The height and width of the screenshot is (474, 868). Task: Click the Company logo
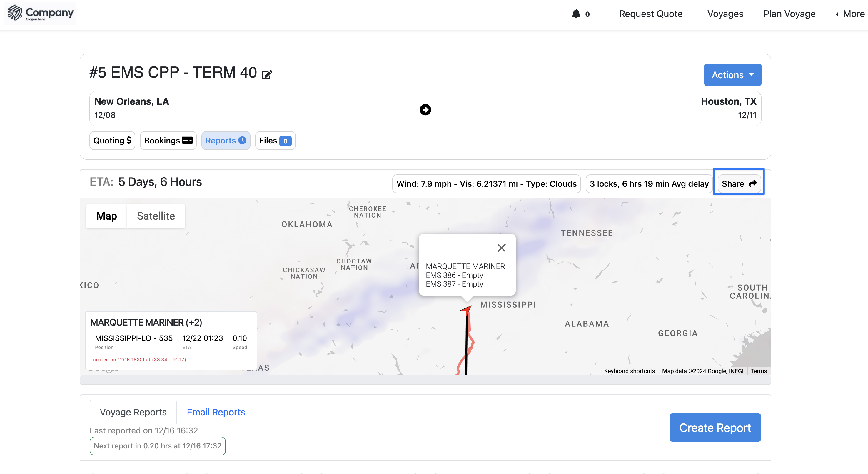point(41,14)
